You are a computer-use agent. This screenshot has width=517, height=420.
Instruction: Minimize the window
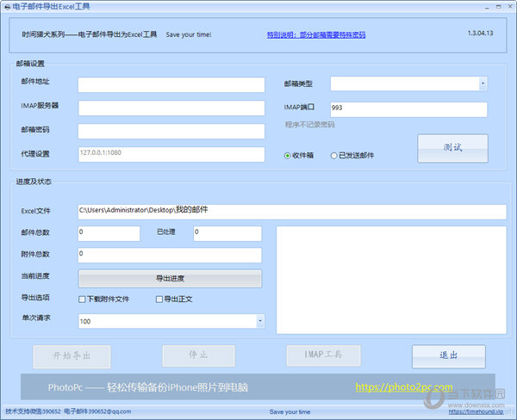point(487,7)
